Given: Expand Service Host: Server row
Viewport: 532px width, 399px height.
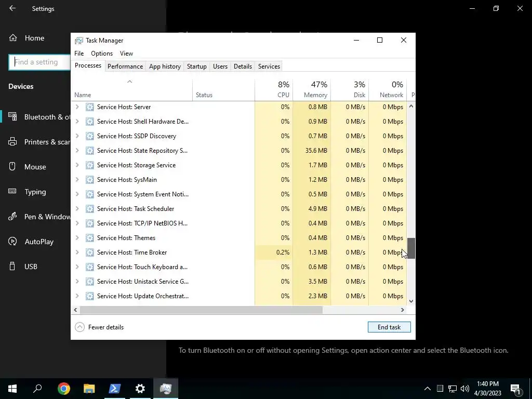Looking at the screenshot, I should coord(77,107).
